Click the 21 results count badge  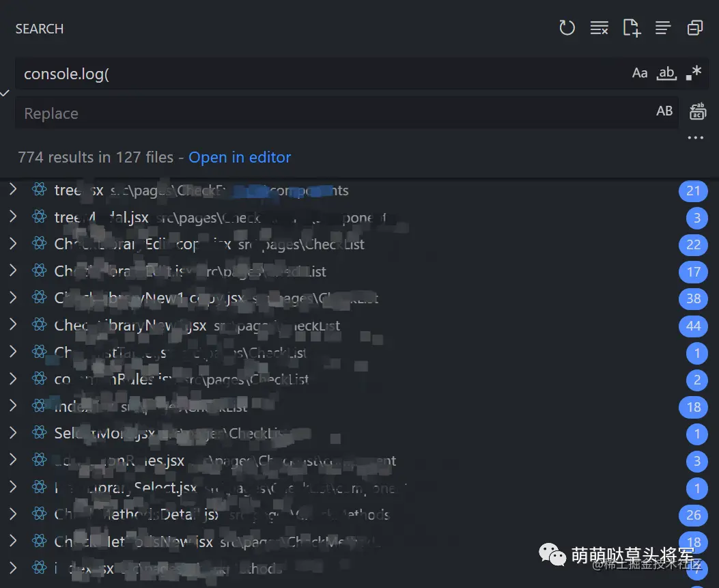tap(693, 191)
